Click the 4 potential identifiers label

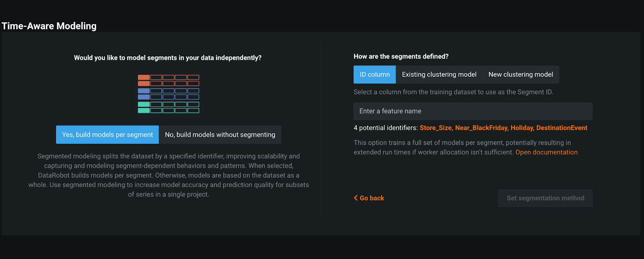pos(386,128)
